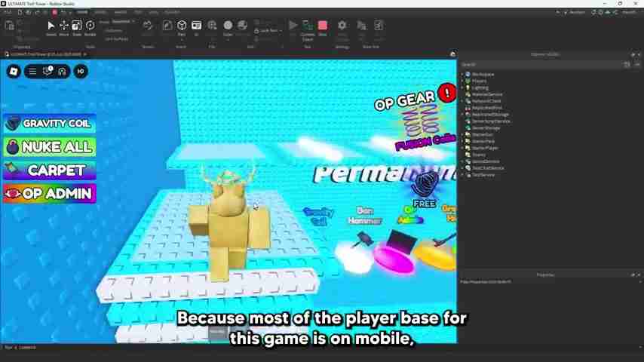The width and height of the screenshot is (644, 362).
Task: Click the round in-game button next to headphones
Action: pos(81,72)
